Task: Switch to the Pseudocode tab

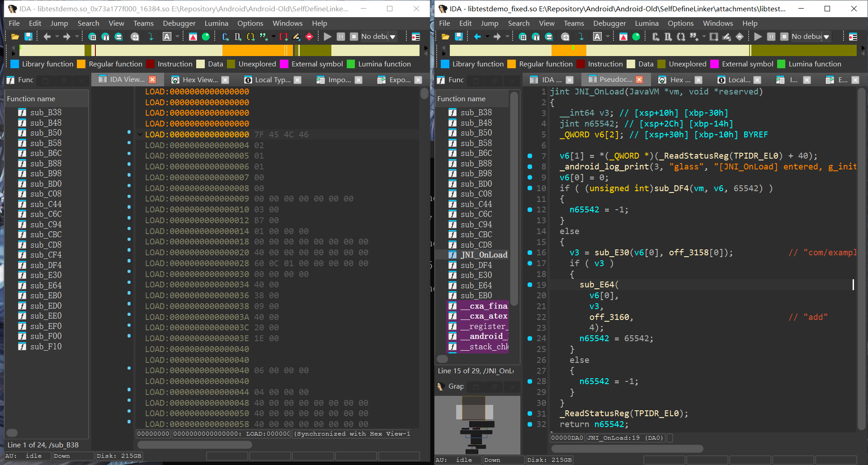Action: tap(615, 80)
